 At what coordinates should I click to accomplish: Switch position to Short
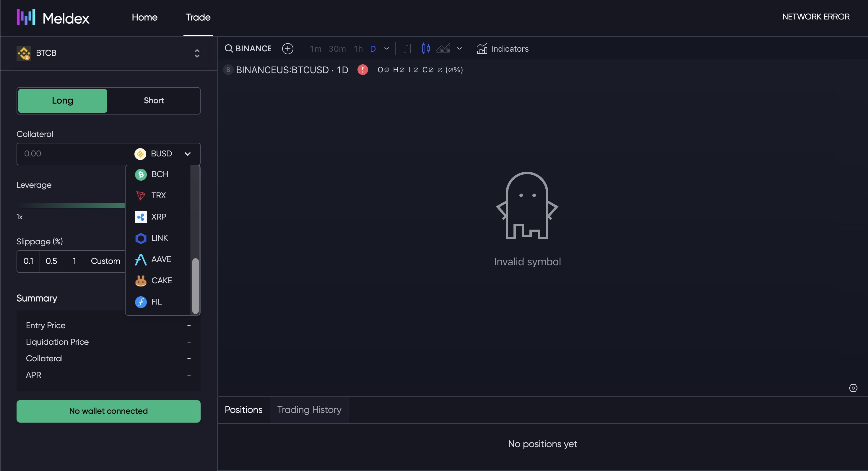point(154,101)
